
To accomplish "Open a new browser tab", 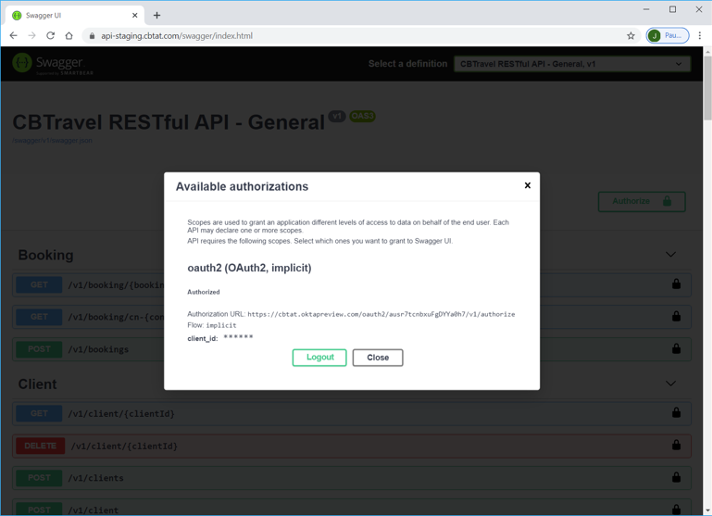I will (x=157, y=15).
